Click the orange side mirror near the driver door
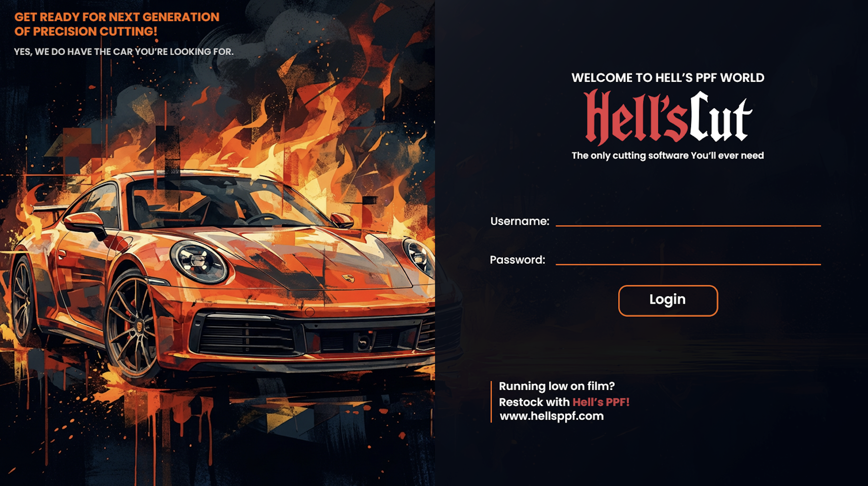This screenshot has height=486, width=868. click(x=86, y=223)
